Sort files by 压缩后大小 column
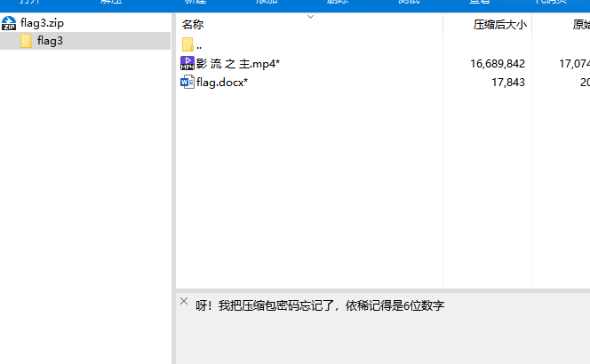The width and height of the screenshot is (590, 364). (499, 25)
